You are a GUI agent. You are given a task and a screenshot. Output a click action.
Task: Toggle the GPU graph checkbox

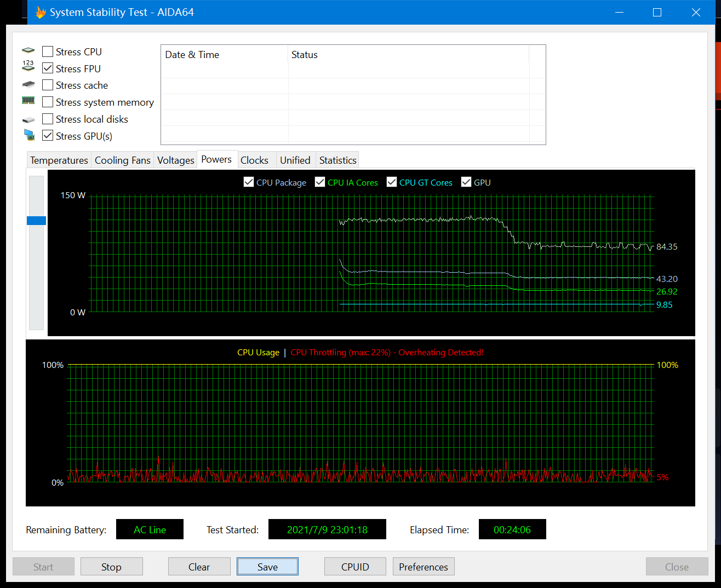click(466, 182)
